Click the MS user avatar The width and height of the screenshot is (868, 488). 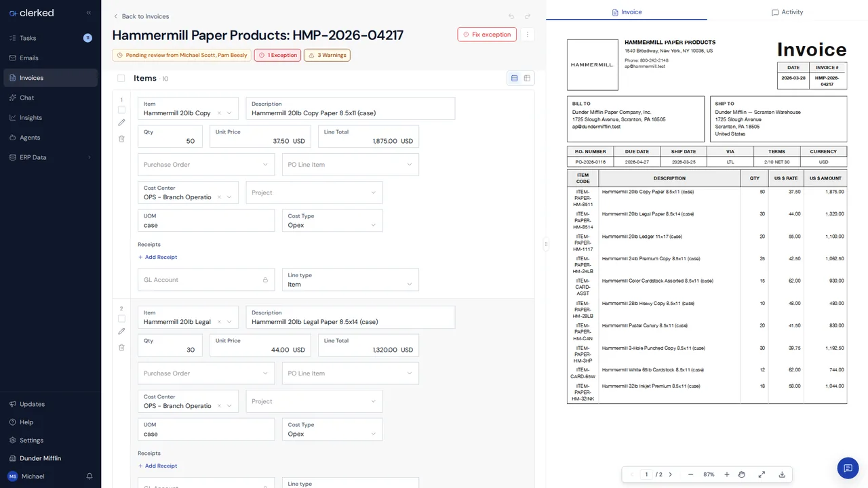point(13,476)
